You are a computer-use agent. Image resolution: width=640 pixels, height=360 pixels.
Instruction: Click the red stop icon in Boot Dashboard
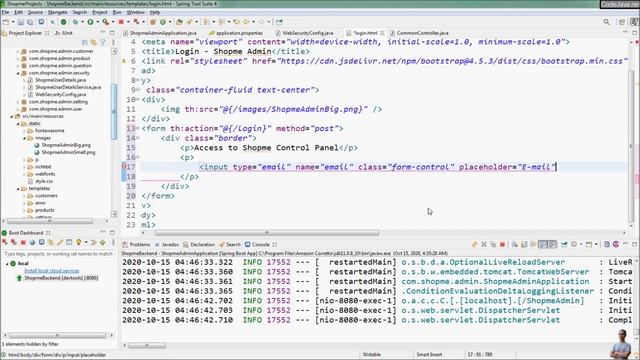23,242
